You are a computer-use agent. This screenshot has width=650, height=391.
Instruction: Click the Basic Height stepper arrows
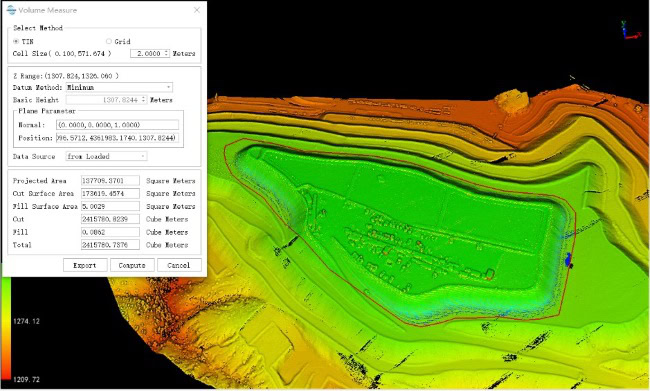(144, 100)
